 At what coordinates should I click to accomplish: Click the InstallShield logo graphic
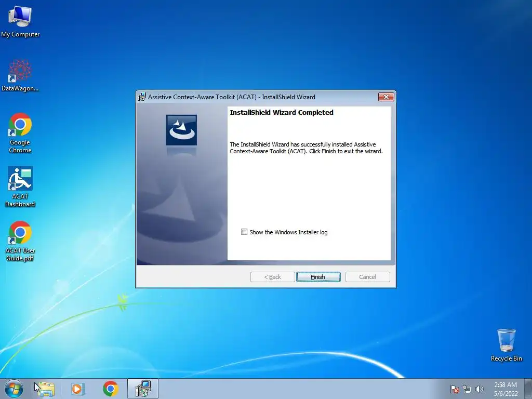pyautogui.click(x=181, y=130)
